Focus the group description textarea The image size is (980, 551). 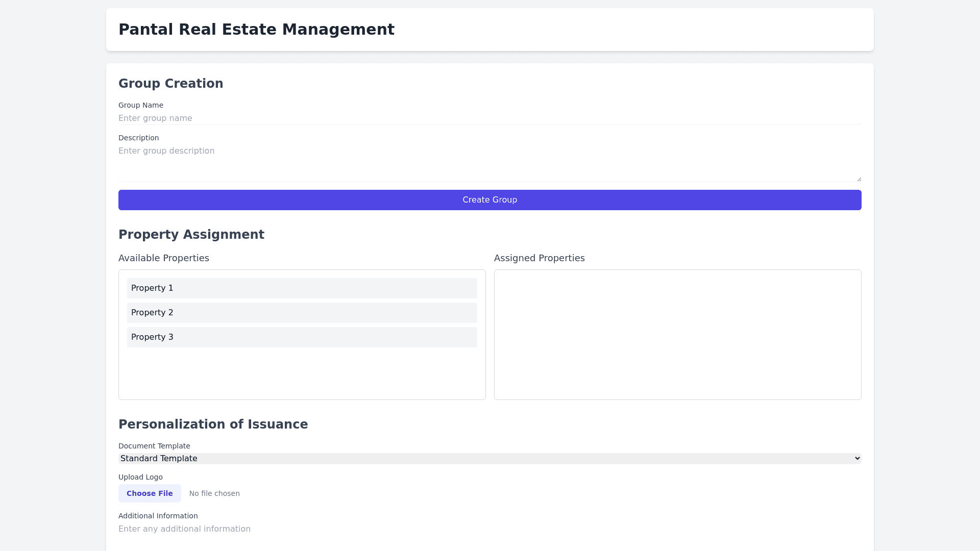[x=489, y=162]
